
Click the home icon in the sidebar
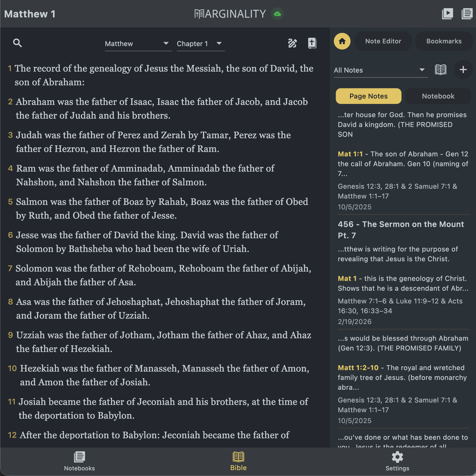(342, 41)
